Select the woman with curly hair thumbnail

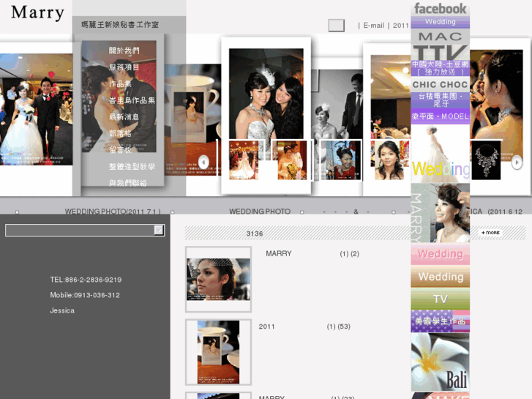coord(389,160)
